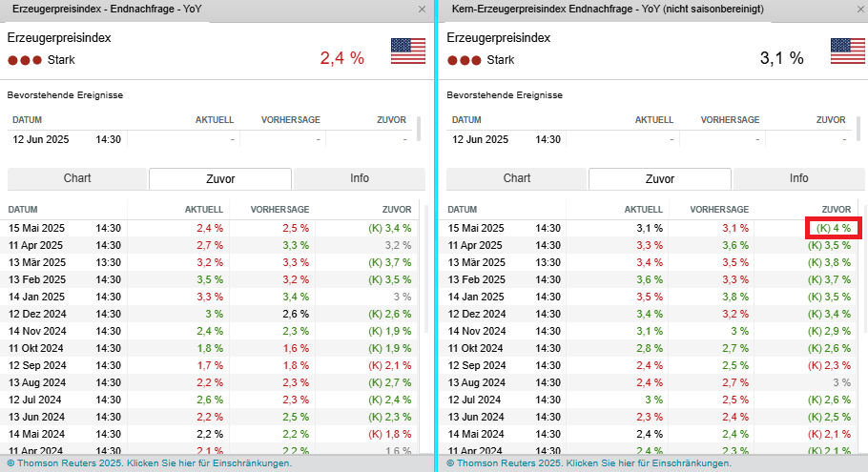Open the Info tab in the right panel
This screenshot has height=472, width=868.
click(x=798, y=178)
